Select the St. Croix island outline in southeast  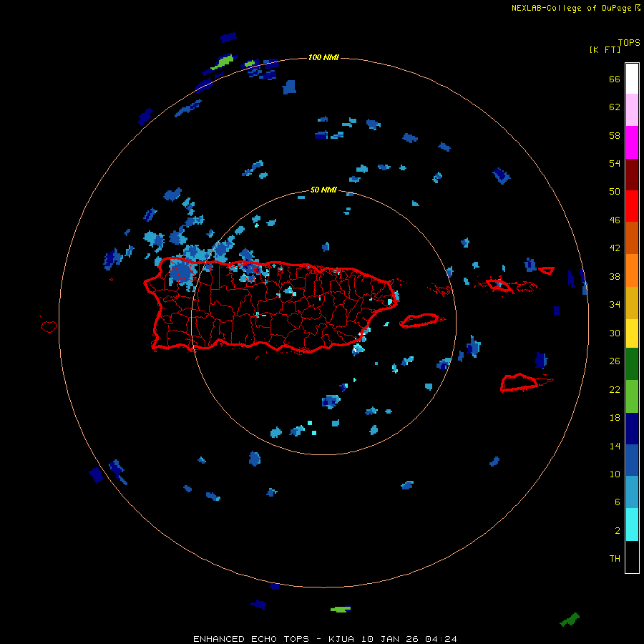(526, 382)
